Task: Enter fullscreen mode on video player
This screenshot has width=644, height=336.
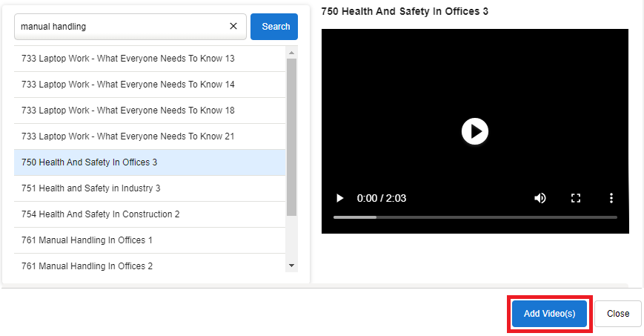Action: pos(576,198)
